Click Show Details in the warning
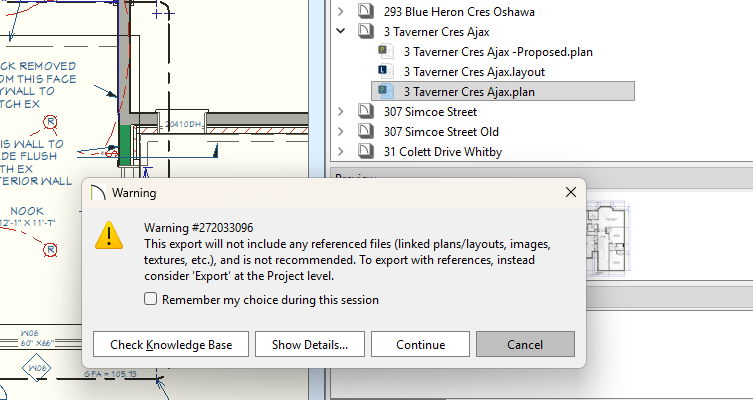This screenshot has width=753, height=400. (x=308, y=344)
